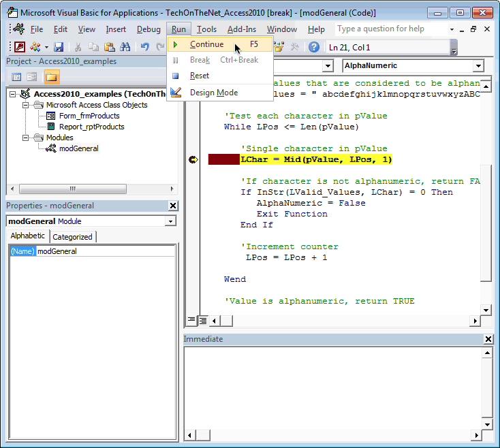Open the Debug menu
This screenshot has width=500, height=448.
(x=149, y=29)
